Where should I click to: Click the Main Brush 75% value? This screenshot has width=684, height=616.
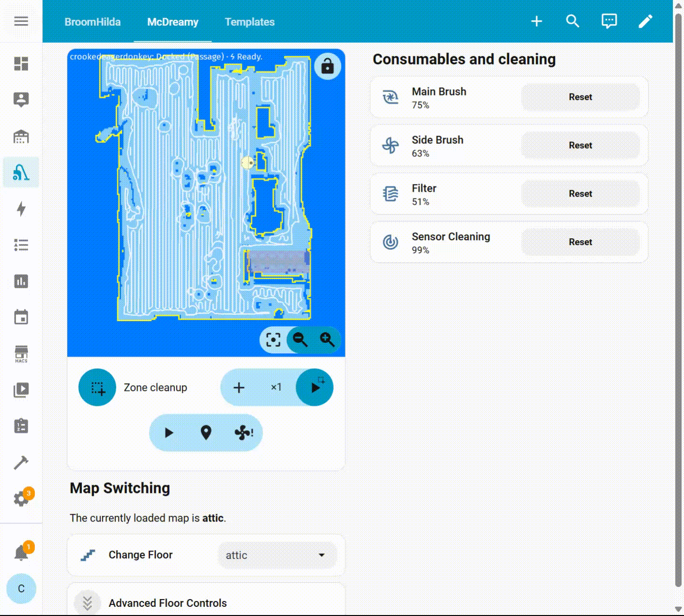coord(420,105)
